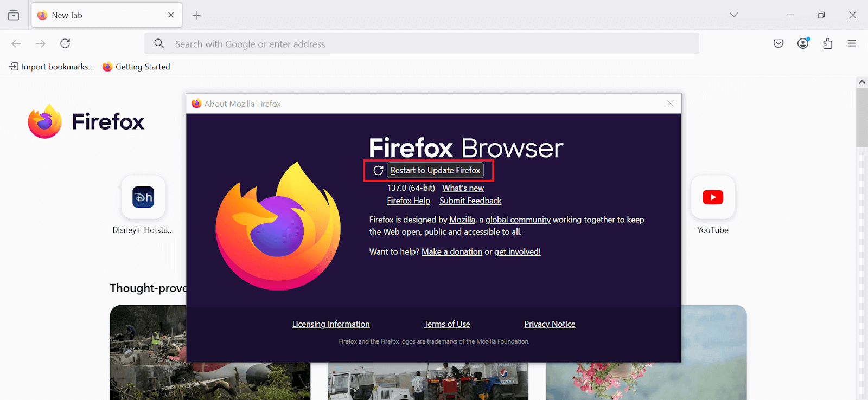Click Restart to Update Firefox button

coord(435,170)
